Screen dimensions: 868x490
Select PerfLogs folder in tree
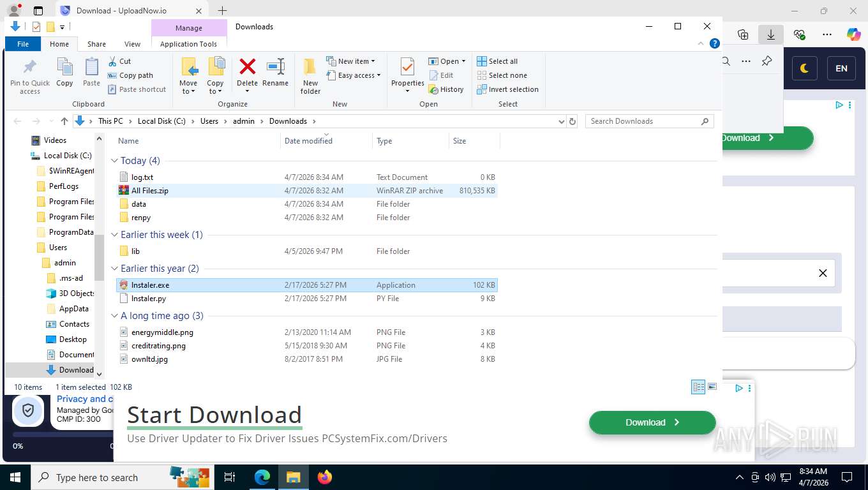click(x=64, y=186)
